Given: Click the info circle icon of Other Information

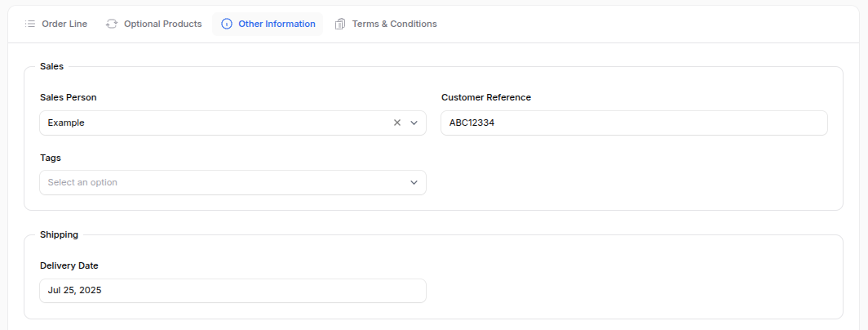Looking at the screenshot, I should 227,24.
